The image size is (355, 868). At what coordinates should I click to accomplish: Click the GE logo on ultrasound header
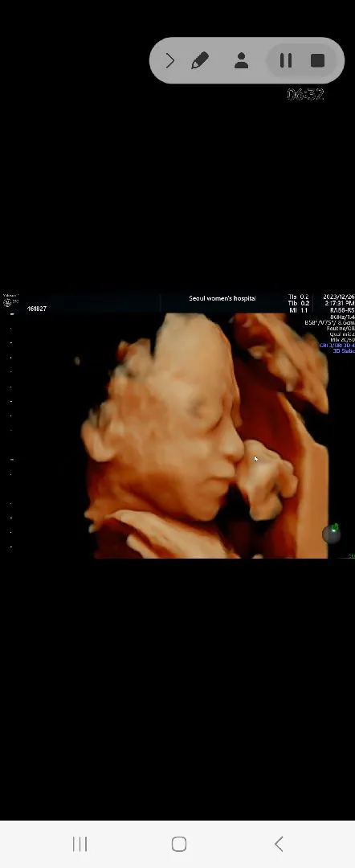point(8,303)
